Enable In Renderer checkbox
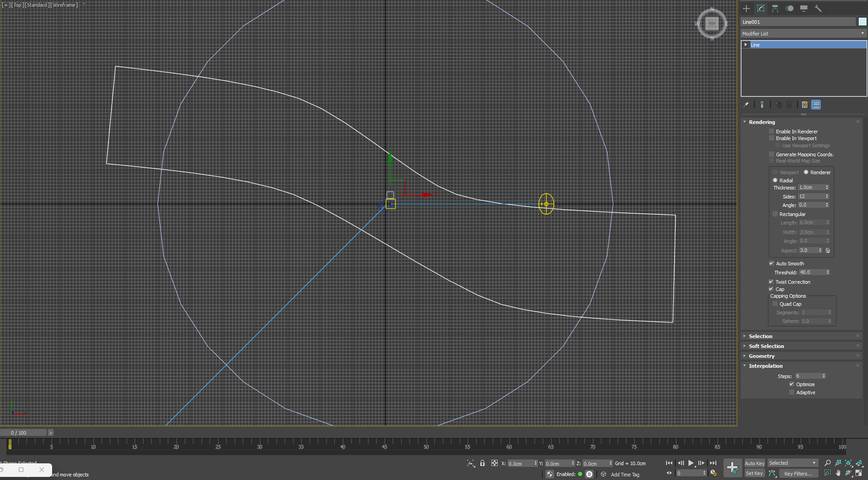The image size is (868, 480). coord(772,132)
